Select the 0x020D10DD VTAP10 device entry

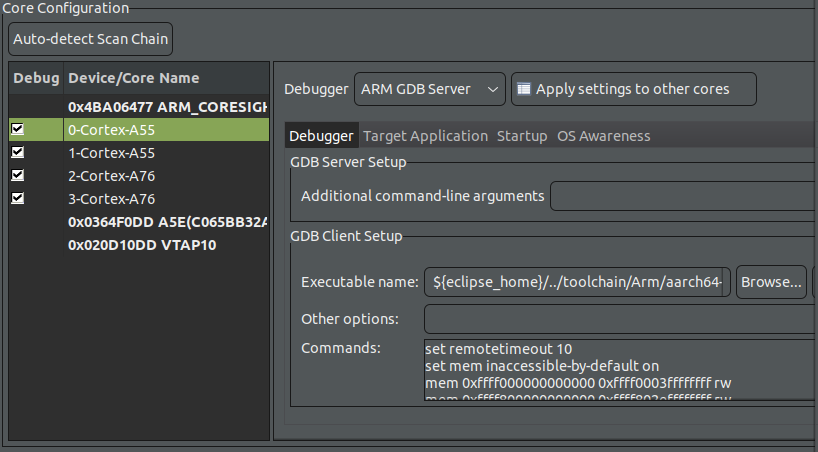142,245
